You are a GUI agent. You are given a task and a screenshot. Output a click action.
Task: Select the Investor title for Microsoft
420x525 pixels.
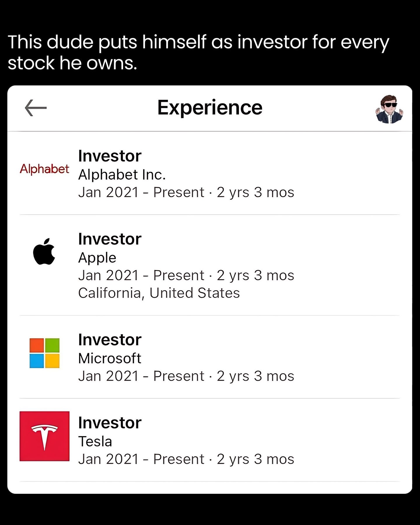coord(110,340)
